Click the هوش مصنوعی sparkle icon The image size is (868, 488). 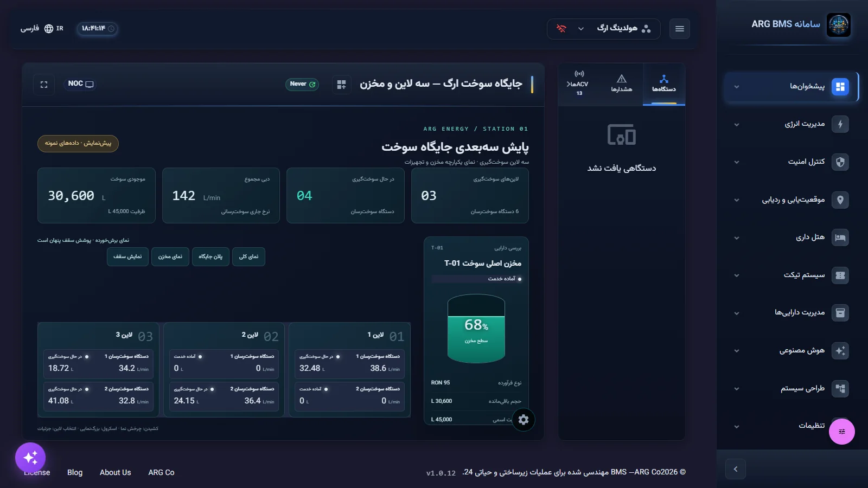point(840,351)
